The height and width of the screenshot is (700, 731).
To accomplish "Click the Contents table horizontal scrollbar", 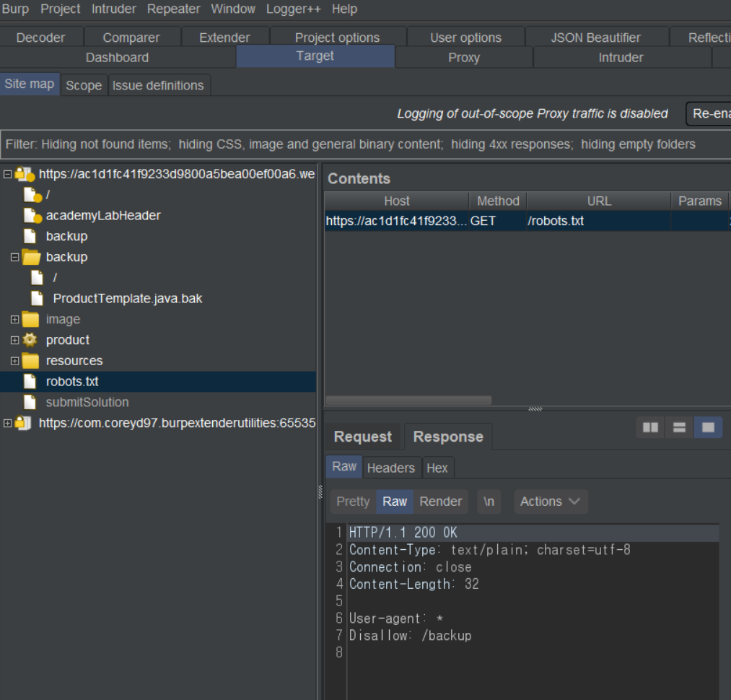I will coord(408,401).
